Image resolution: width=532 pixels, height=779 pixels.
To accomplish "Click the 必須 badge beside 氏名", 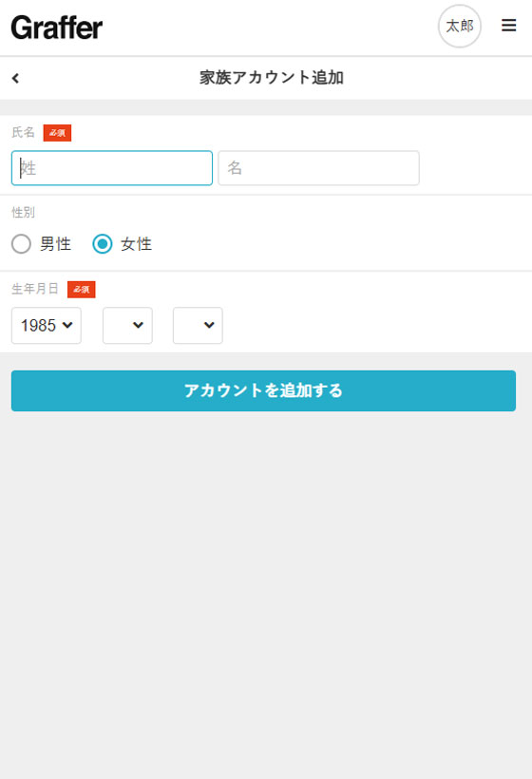I will (57, 133).
